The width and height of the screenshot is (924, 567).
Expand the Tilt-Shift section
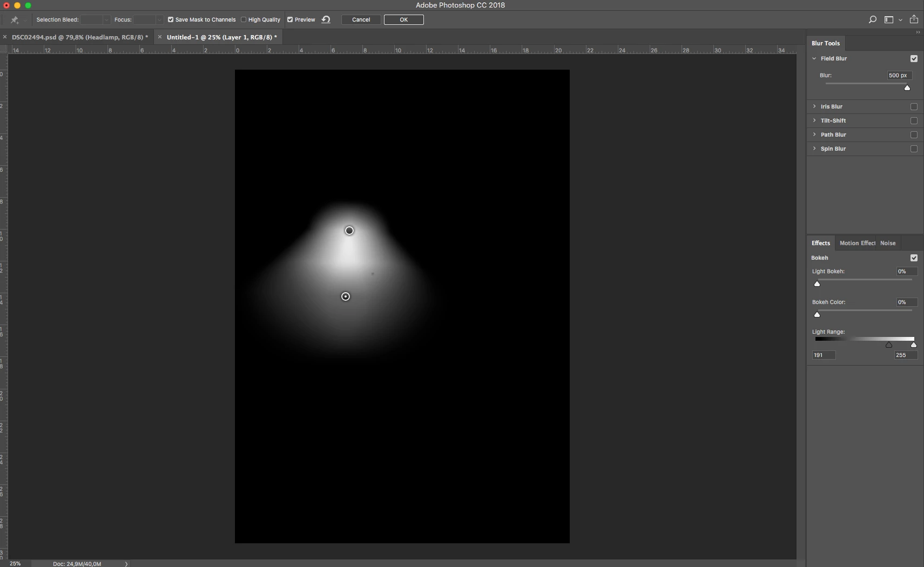tap(814, 120)
